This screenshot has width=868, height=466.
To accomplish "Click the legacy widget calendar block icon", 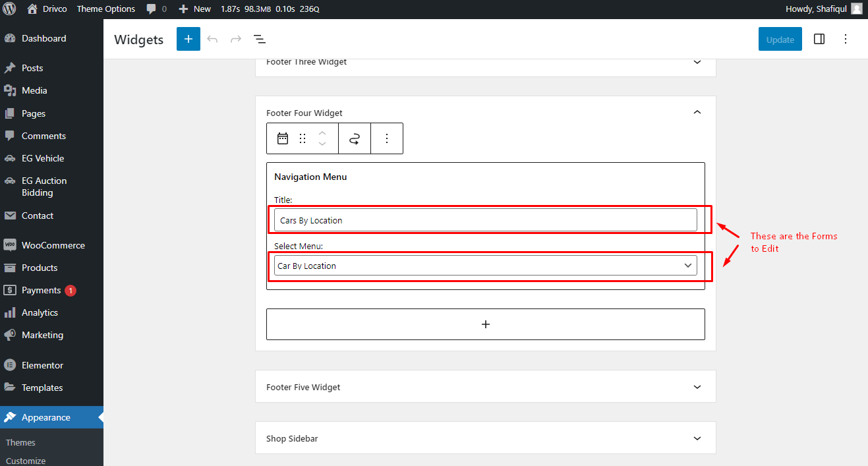I will pyautogui.click(x=283, y=138).
